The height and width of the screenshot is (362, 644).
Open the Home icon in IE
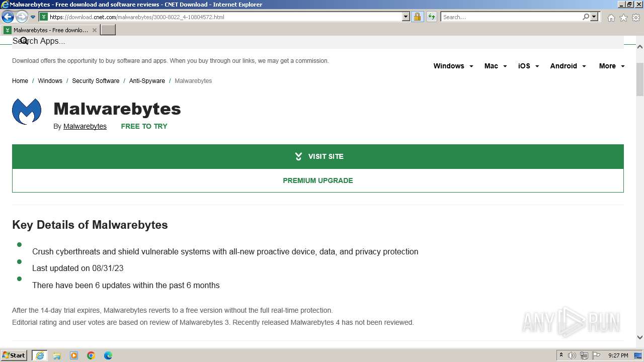(x=611, y=18)
